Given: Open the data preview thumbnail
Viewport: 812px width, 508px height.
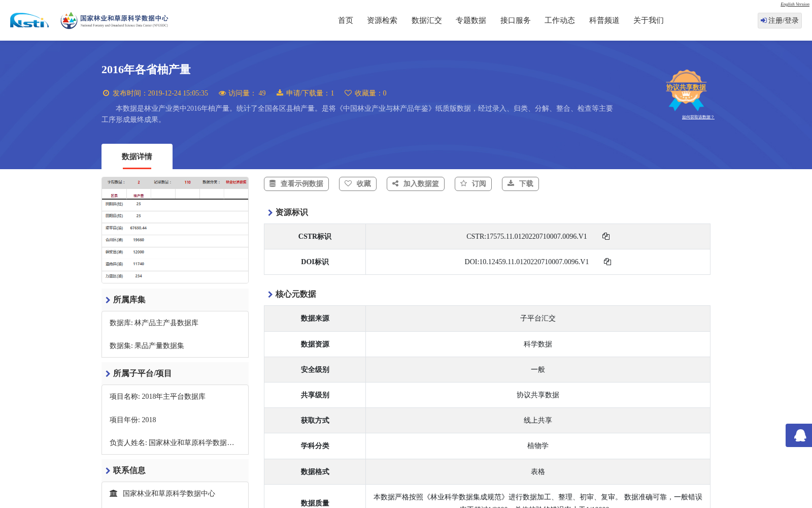Looking at the screenshot, I should (175, 230).
